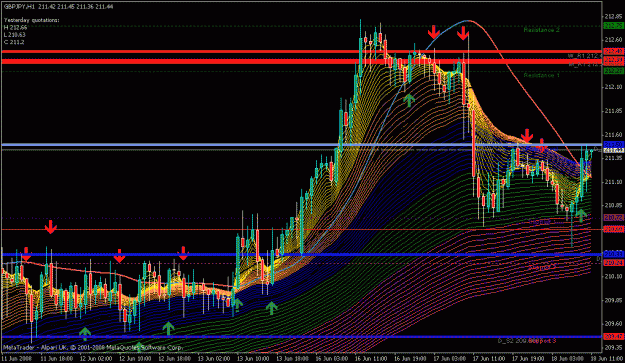The image size is (625, 363).
Task: Click the '13 Jun 02:00' time axis label
Action: tap(214, 359)
